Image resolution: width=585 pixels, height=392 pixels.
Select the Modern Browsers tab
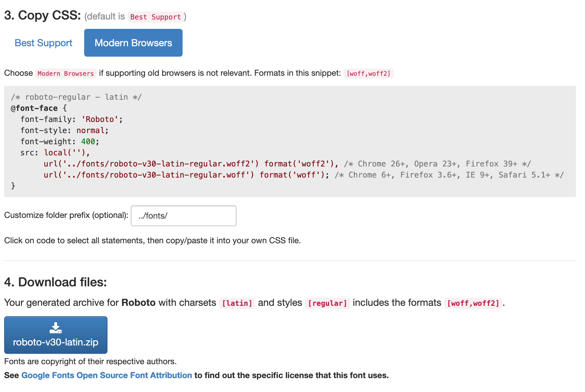tap(133, 43)
